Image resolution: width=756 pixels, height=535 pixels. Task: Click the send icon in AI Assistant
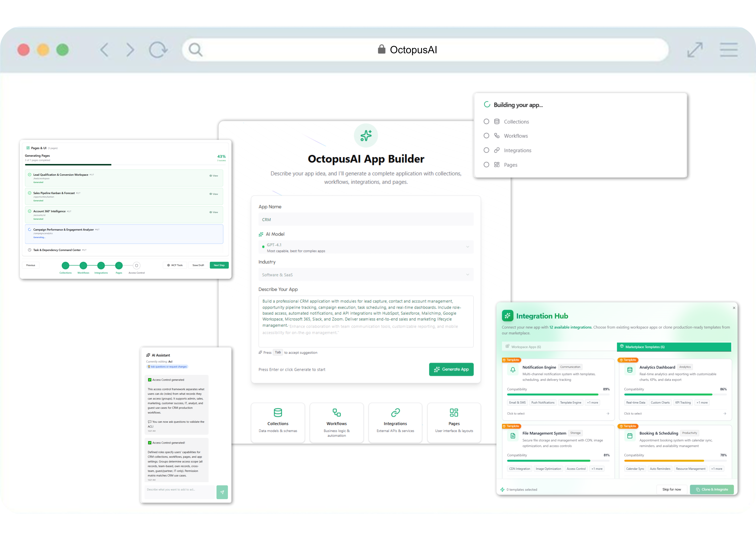click(x=222, y=492)
